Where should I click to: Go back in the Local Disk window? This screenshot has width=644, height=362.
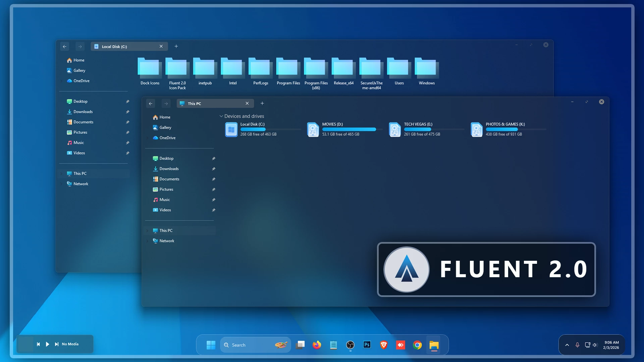click(x=64, y=47)
